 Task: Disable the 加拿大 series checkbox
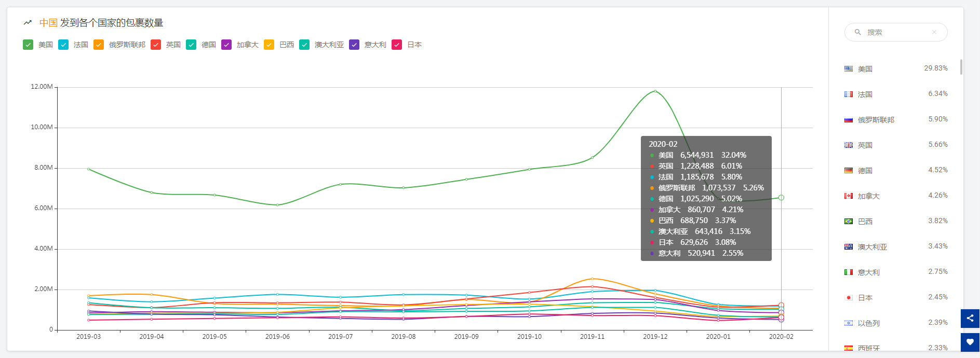pos(226,45)
